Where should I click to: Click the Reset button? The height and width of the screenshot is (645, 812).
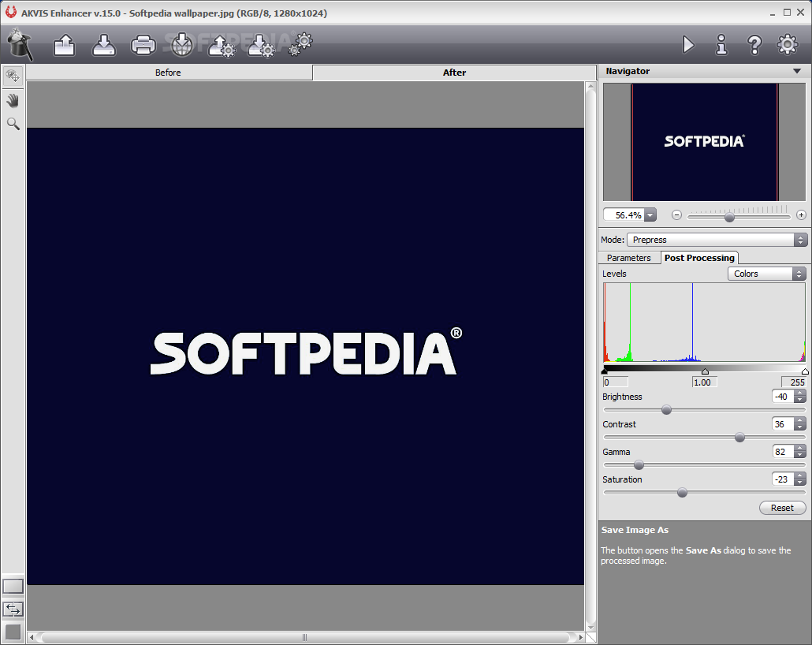782,508
